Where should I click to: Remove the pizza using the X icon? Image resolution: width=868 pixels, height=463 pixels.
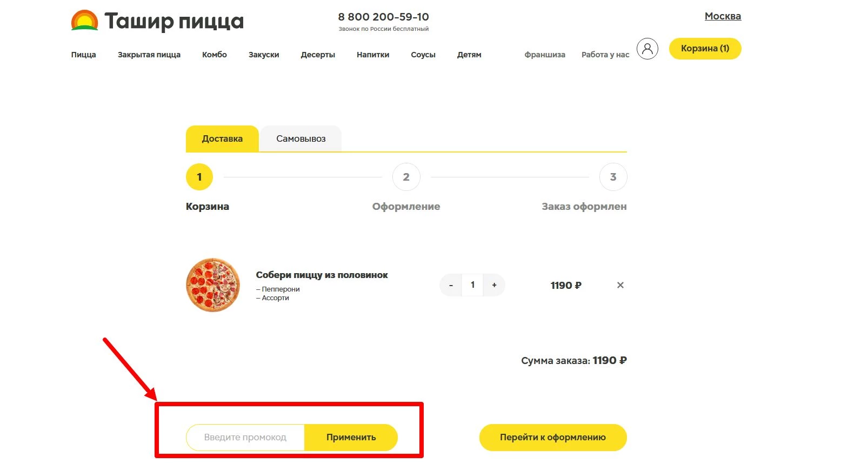click(620, 285)
